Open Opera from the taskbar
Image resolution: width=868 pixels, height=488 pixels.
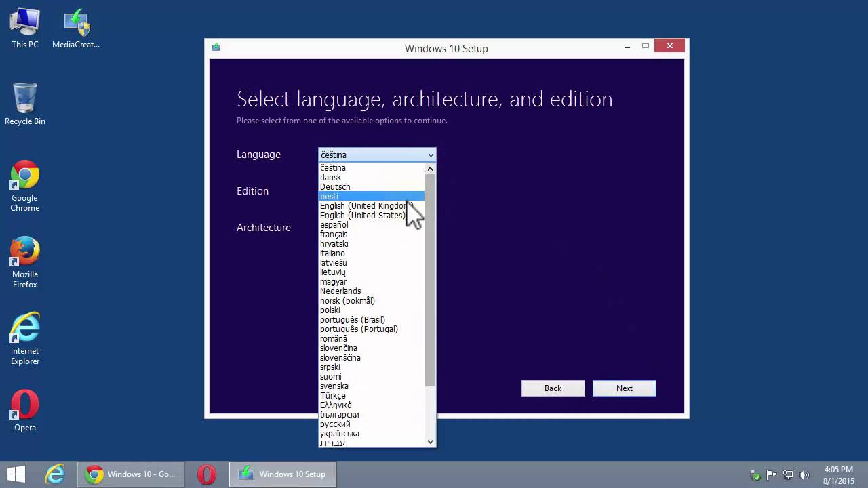[207, 474]
